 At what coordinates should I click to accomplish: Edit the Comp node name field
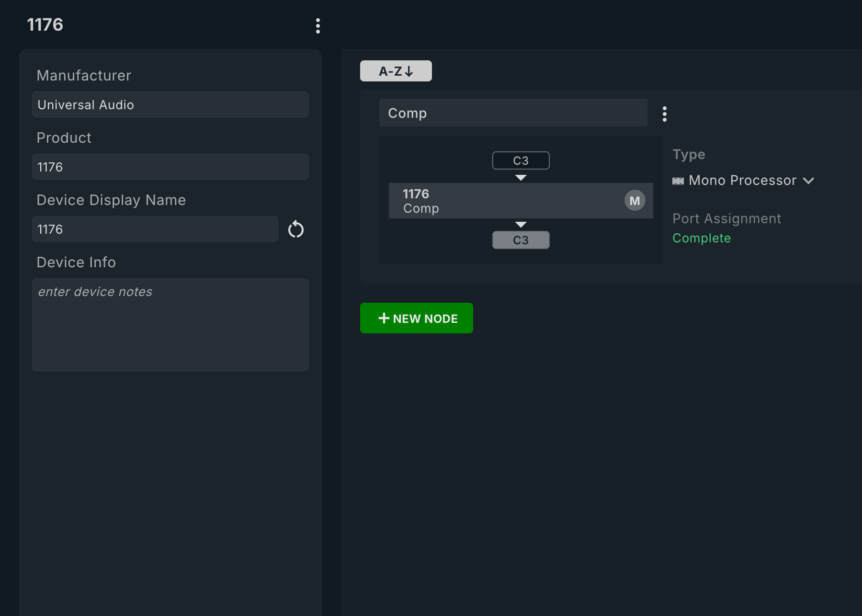coord(513,113)
